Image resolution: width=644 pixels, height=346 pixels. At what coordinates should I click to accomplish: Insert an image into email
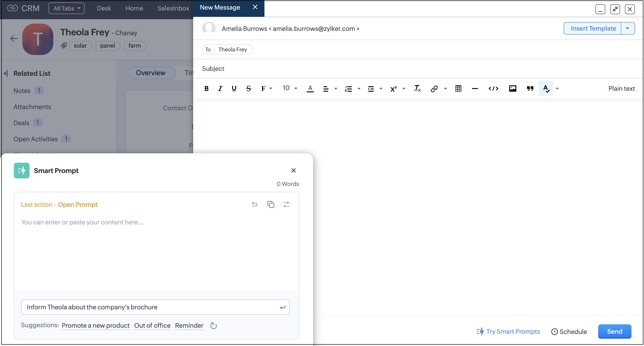[513, 89]
